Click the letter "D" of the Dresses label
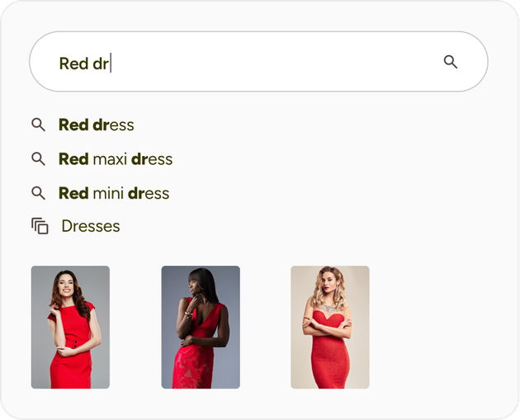Screen dimensions: 520x420 pos(67,226)
